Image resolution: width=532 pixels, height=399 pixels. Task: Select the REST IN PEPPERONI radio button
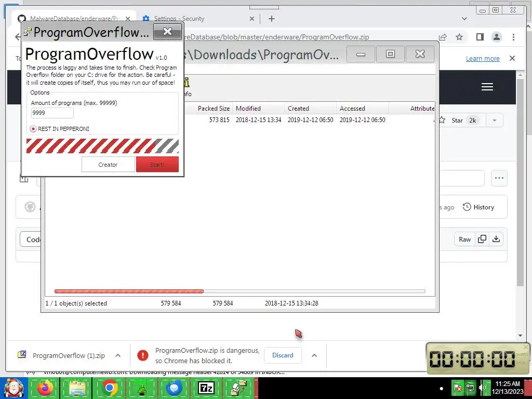(33, 129)
